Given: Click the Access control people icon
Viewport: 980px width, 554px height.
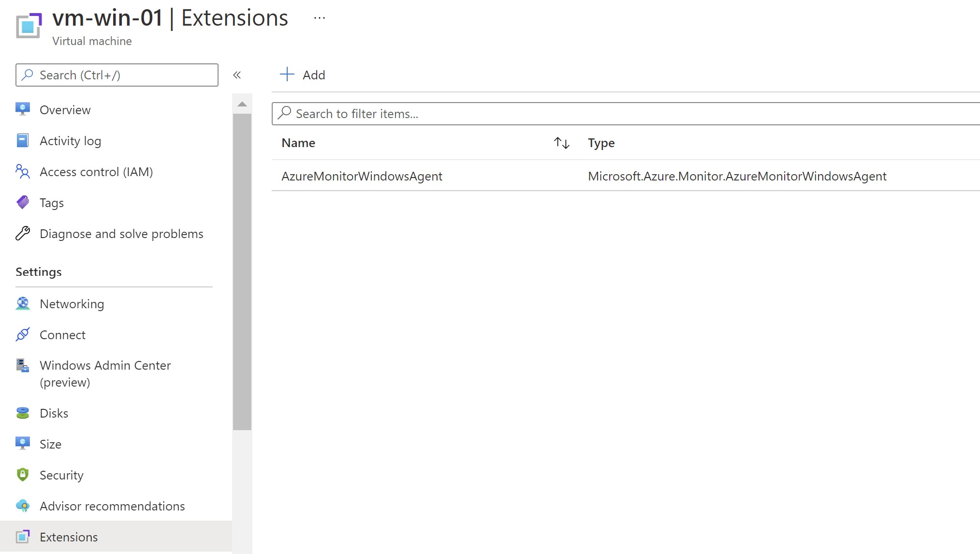Looking at the screenshot, I should pyautogui.click(x=23, y=171).
